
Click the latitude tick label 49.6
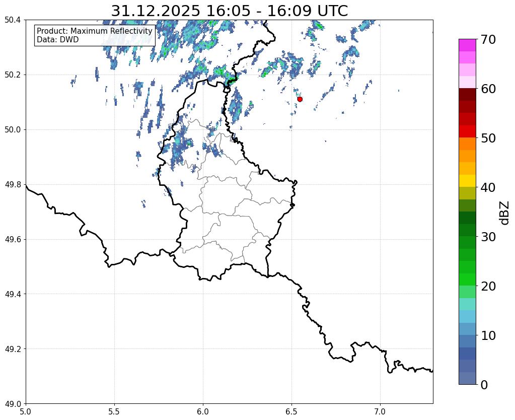click(13, 240)
